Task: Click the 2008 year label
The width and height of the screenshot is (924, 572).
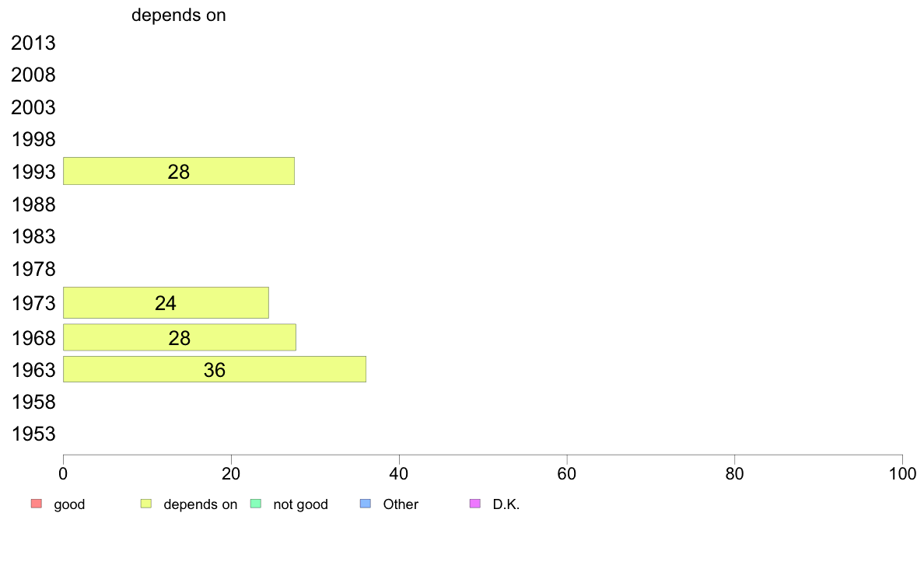Action: pyautogui.click(x=33, y=75)
